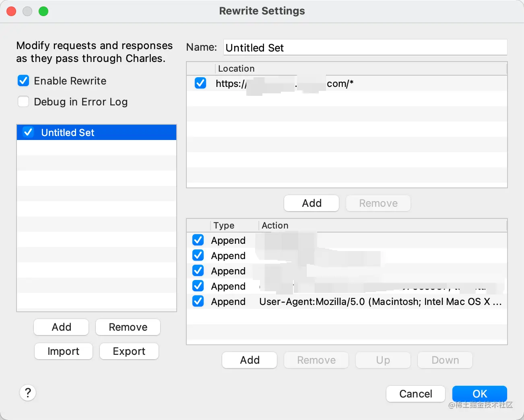The image size is (524, 420).
Task: Disable the https location checkbox
Action: point(200,83)
